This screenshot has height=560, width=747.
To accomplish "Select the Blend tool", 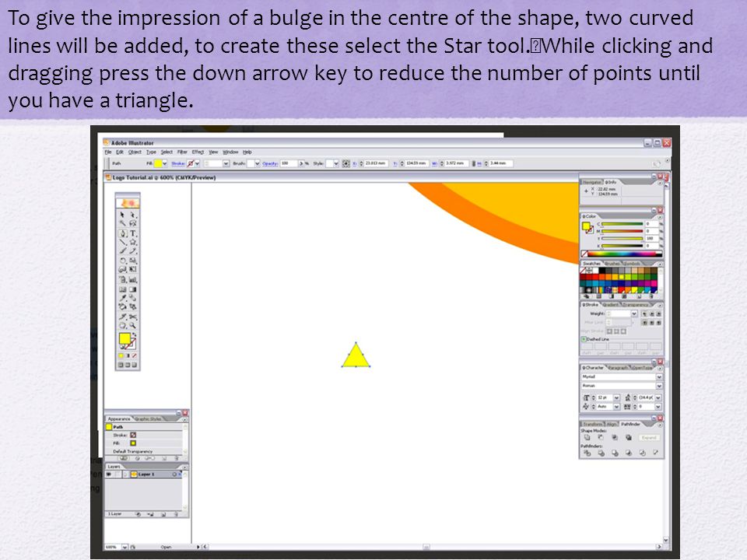I will 133,298.
